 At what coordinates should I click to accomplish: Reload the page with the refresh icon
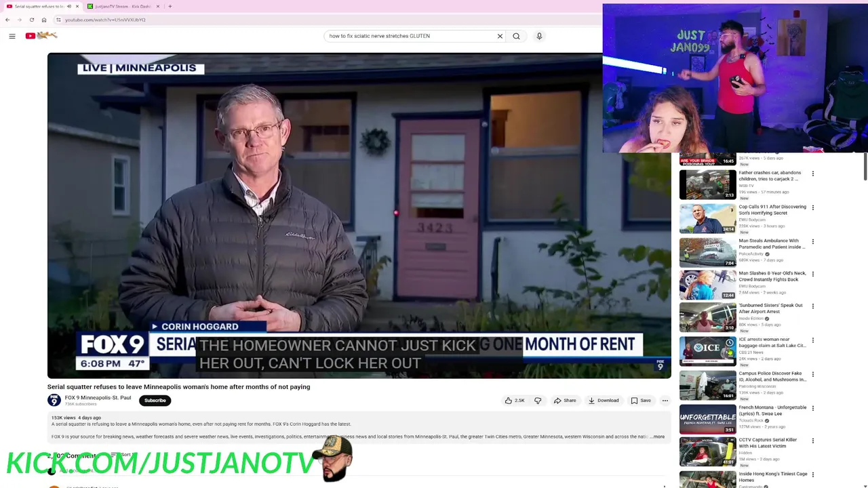click(32, 20)
